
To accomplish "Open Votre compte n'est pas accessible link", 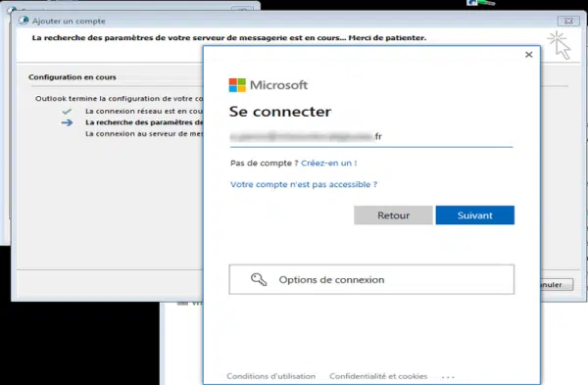I will (x=304, y=184).
